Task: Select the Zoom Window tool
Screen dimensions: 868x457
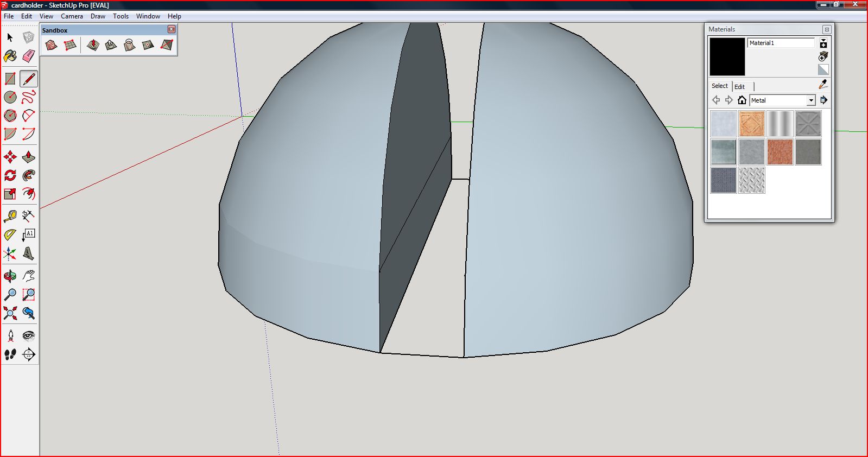Action: [28, 295]
